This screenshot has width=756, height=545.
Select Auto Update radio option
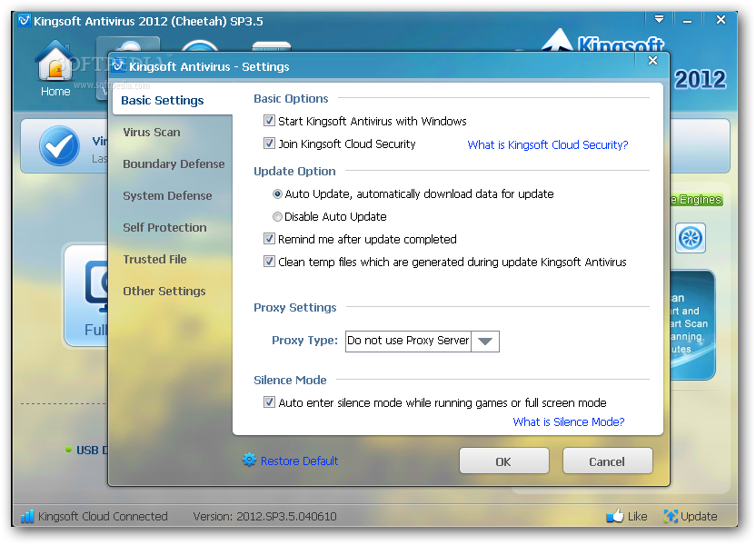tap(277, 193)
